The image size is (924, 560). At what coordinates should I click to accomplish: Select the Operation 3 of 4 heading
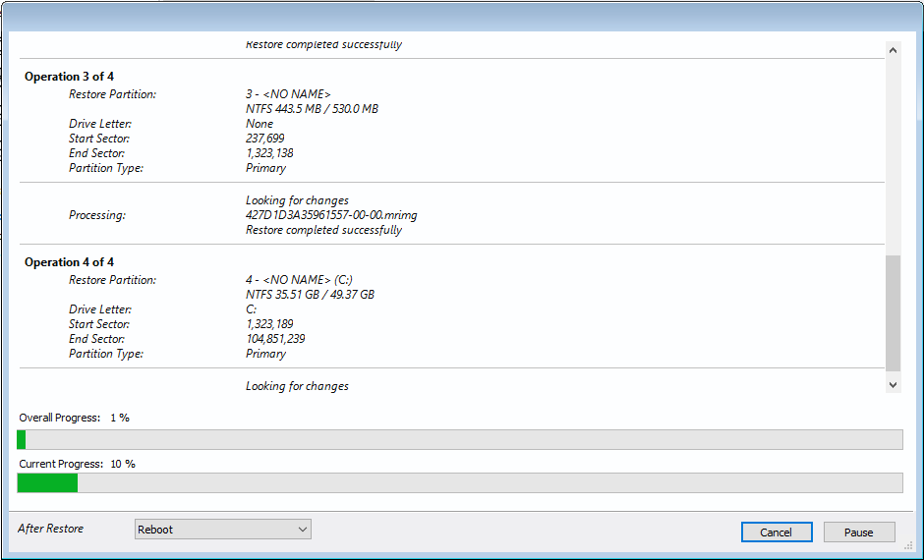tap(70, 77)
